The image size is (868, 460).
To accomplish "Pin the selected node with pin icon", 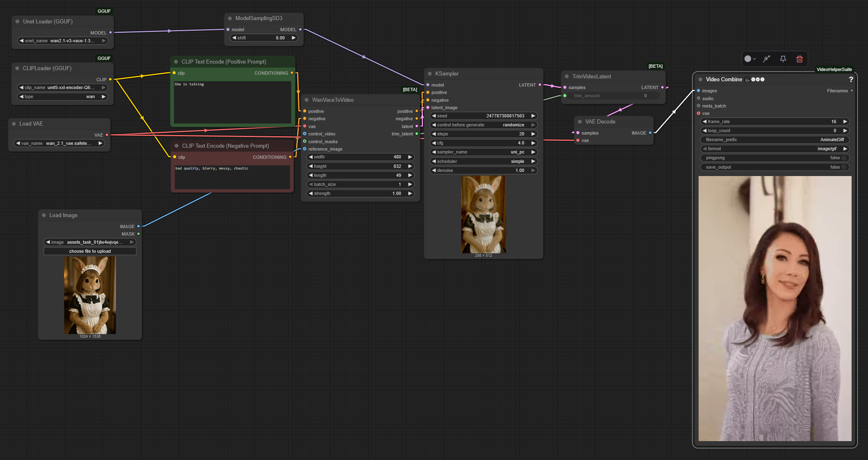I will click(783, 59).
